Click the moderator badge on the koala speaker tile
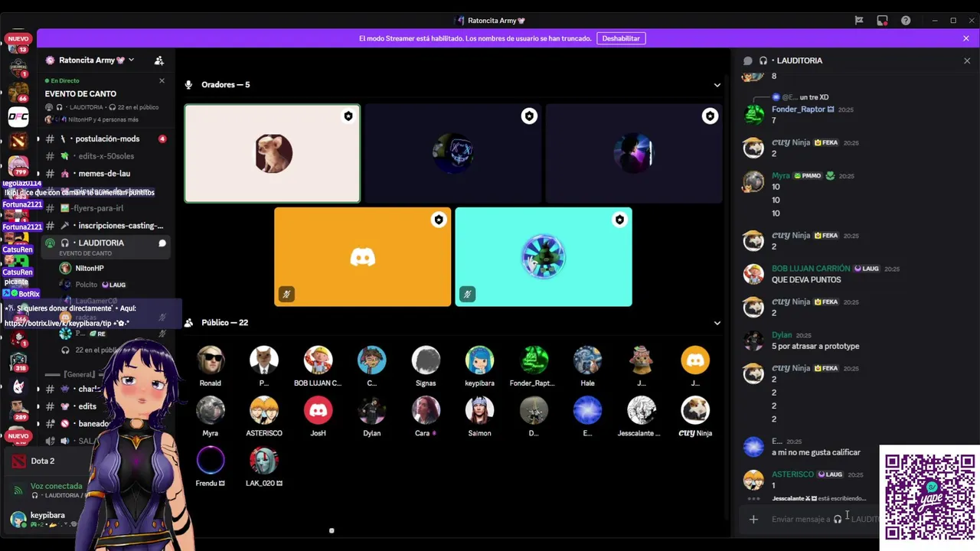 click(x=348, y=116)
